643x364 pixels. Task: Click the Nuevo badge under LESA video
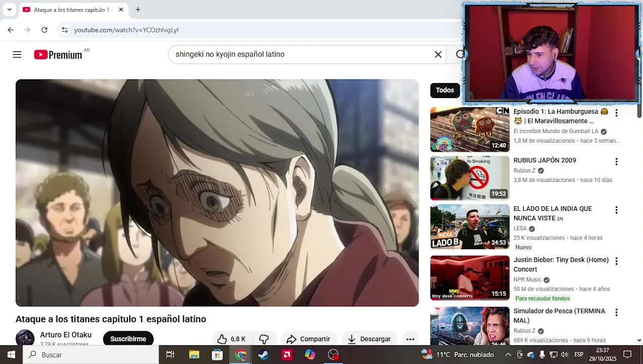coord(523,247)
